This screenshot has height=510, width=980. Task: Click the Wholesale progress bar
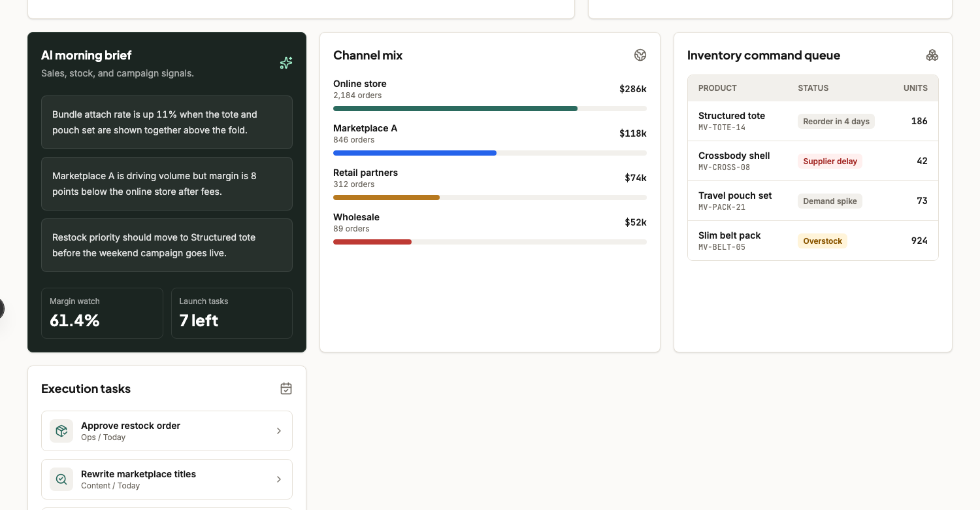tap(490, 242)
